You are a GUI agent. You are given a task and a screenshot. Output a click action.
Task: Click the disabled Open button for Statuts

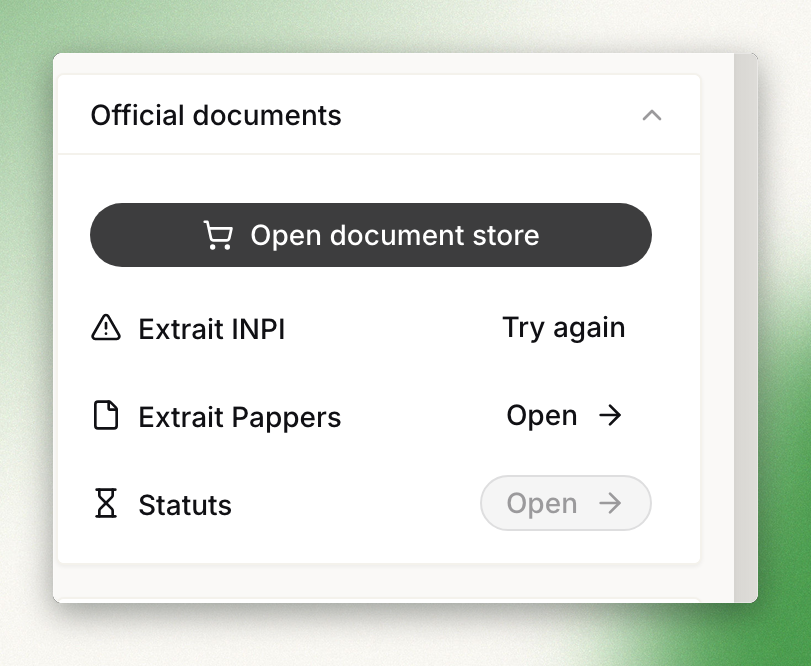(x=566, y=503)
